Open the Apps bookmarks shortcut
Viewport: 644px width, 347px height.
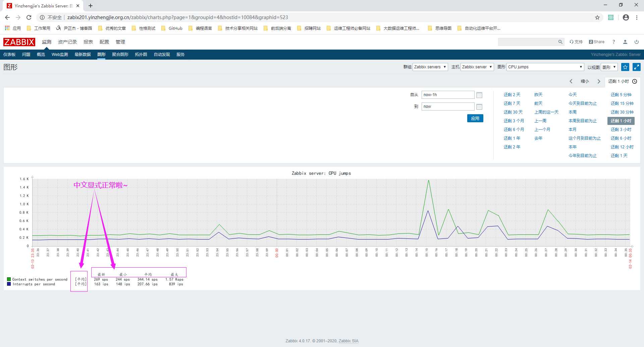(x=12, y=28)
